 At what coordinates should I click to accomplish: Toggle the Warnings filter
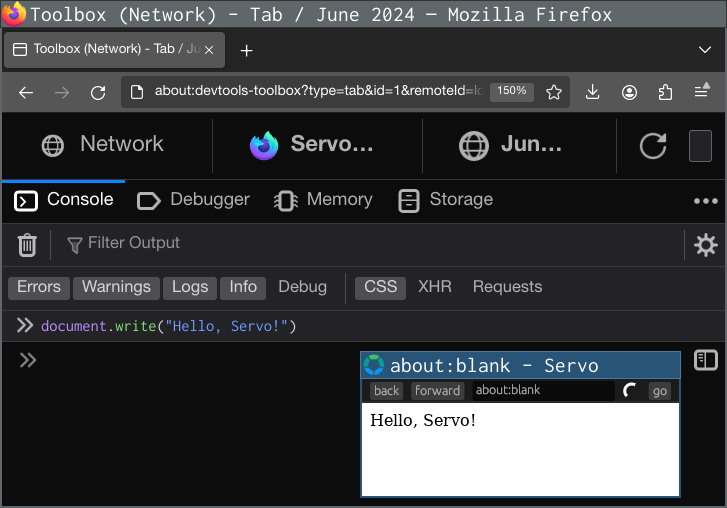[x=116, y=287]
